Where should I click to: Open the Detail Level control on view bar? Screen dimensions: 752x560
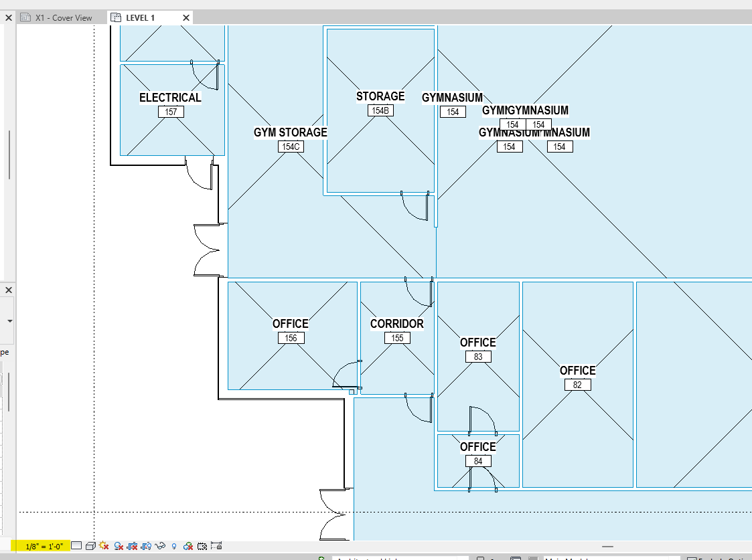click(76, 546)
